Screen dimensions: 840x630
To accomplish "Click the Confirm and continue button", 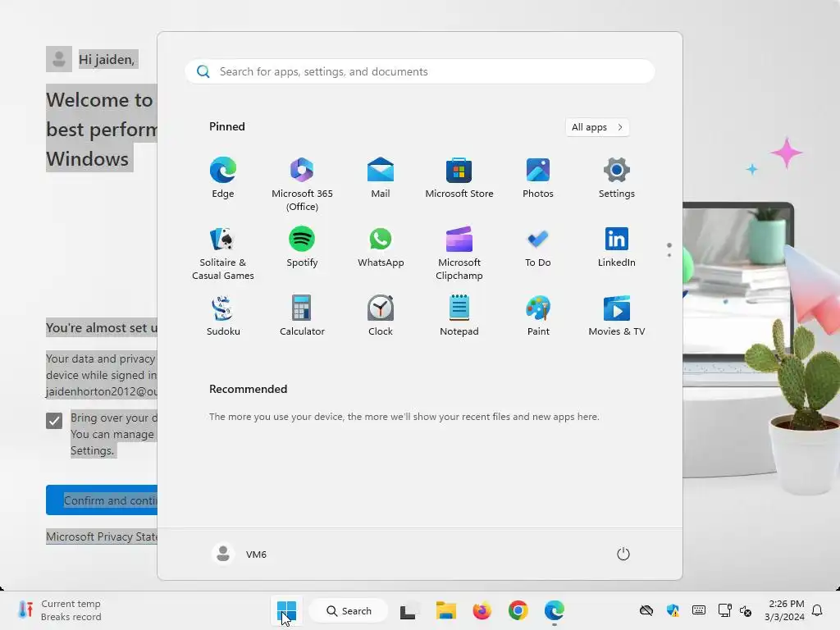I will [x=102, y=500].
